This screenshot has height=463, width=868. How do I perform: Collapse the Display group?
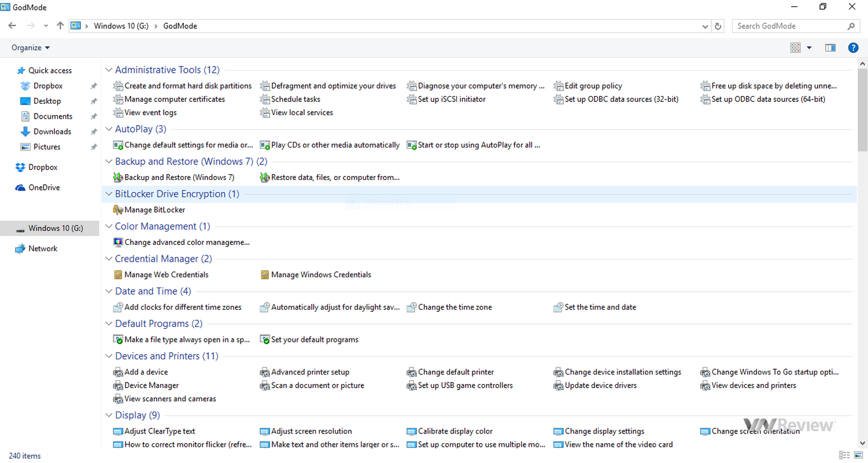coord(109,414)
